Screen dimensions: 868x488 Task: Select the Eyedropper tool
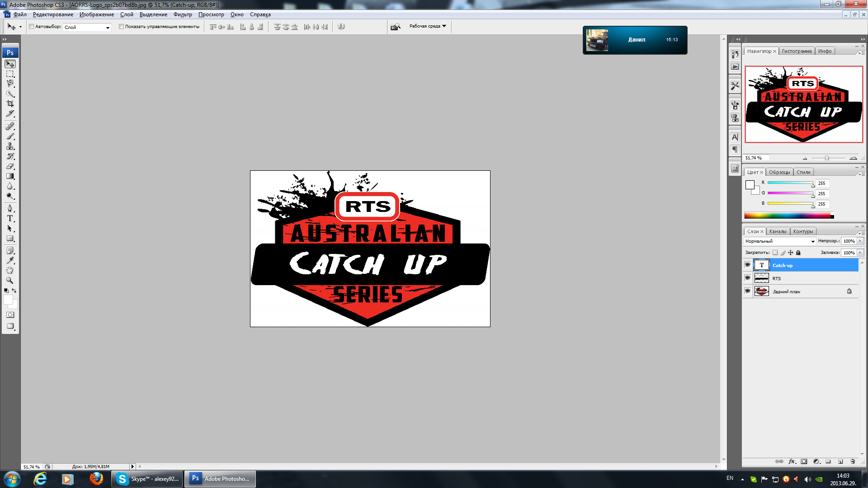(x=10, y=260)
